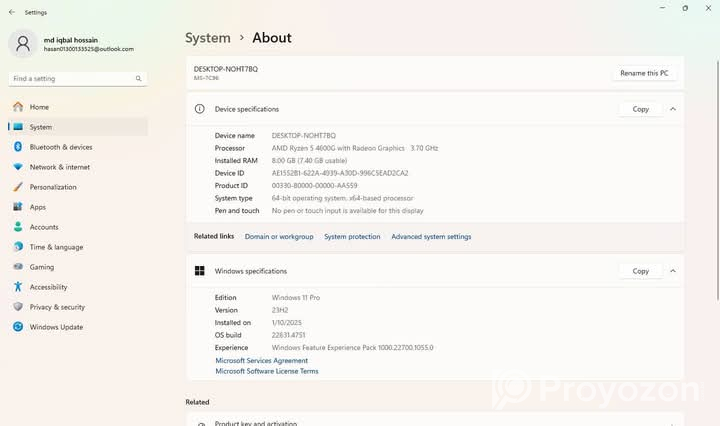Click the Windows 11 Pro edition value
Screen dimensions: 720x426
pos(296,297)
